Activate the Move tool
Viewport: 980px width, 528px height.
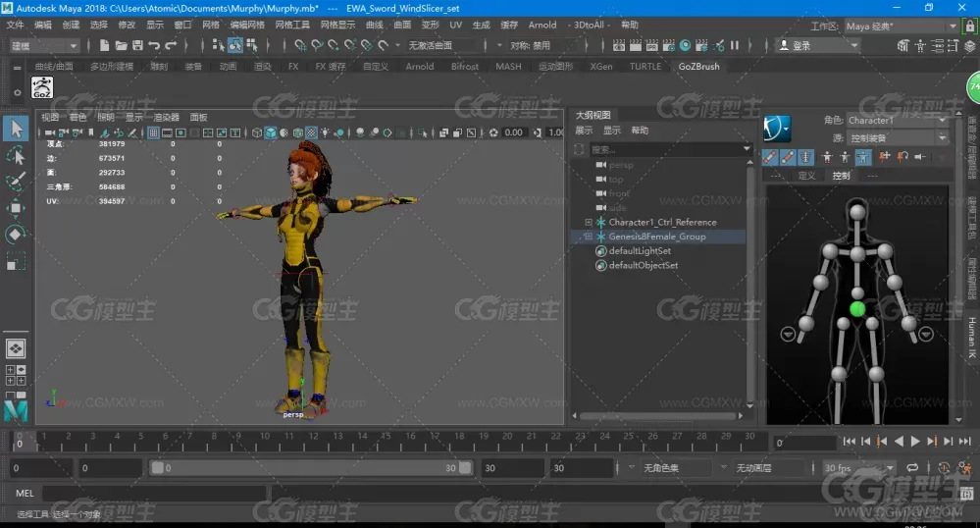(16, 208)
